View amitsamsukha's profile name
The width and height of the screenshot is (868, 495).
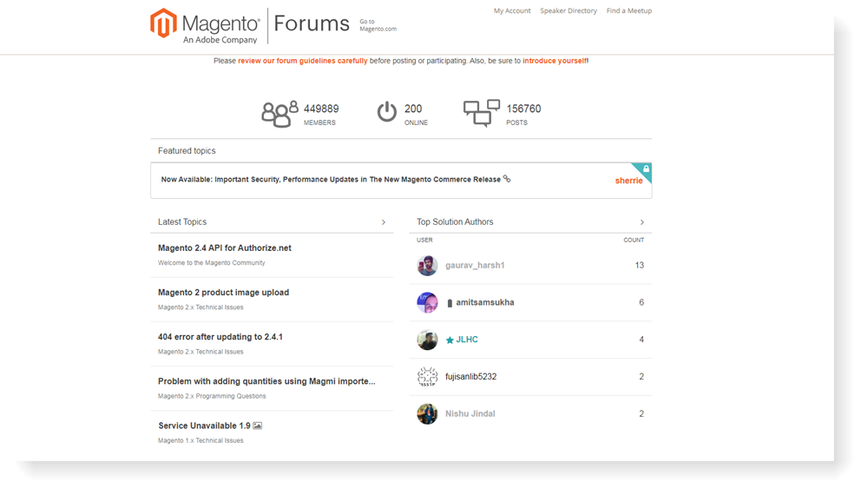[485, 303]
